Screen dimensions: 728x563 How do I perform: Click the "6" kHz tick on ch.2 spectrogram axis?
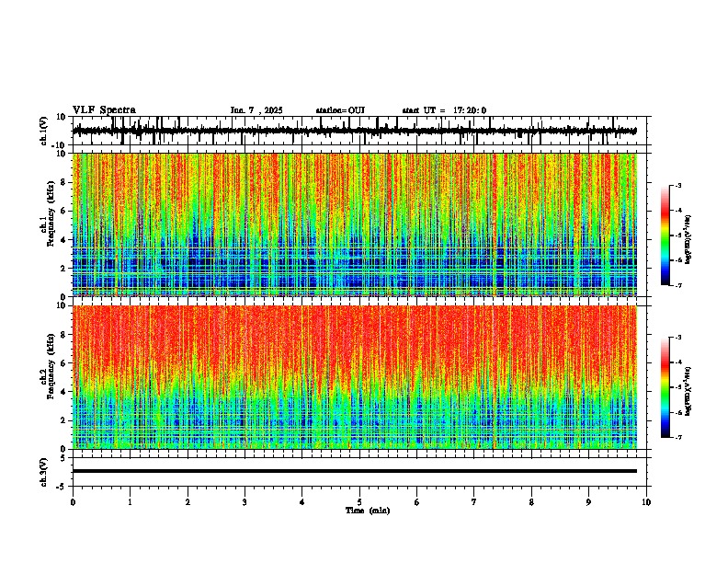[64, 363]
